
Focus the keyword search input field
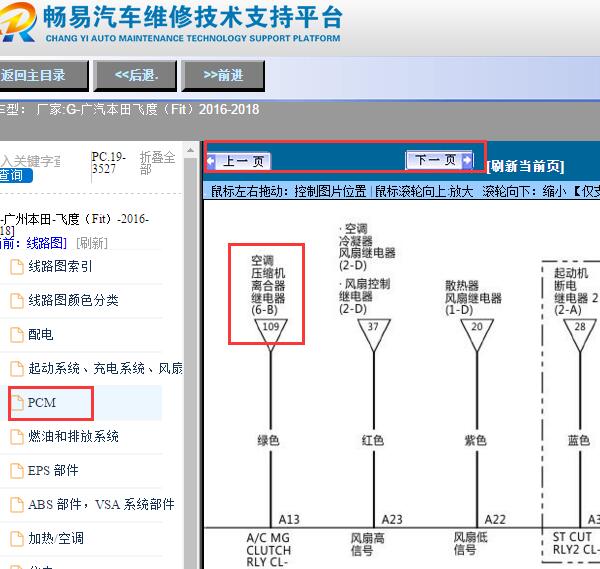tap(31, 161)
